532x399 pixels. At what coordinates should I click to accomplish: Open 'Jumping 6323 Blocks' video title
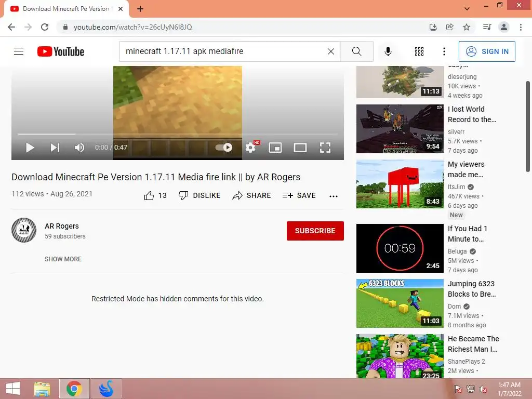(x=472, y=289)
